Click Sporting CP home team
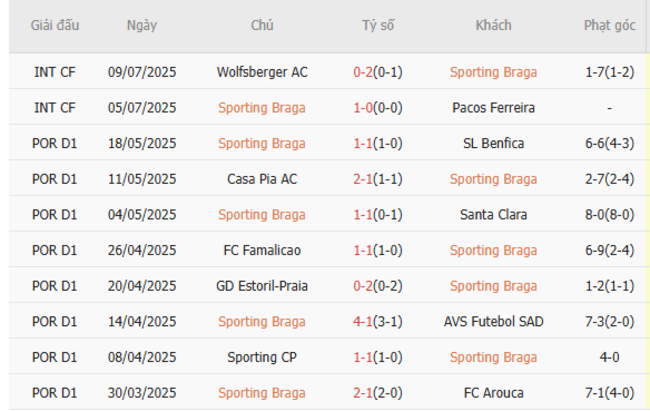Screen dimensions: 650x411 (x=262, y=357)
